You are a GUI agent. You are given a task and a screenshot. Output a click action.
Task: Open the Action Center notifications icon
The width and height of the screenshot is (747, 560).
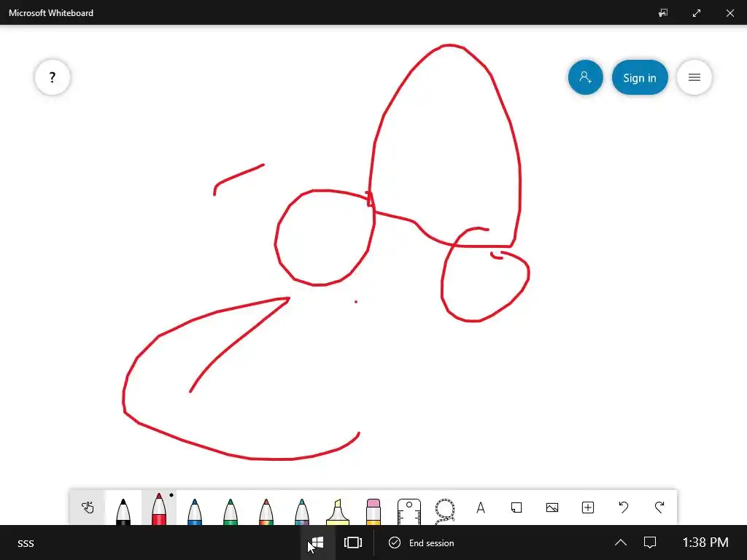(x=650, y=542)
